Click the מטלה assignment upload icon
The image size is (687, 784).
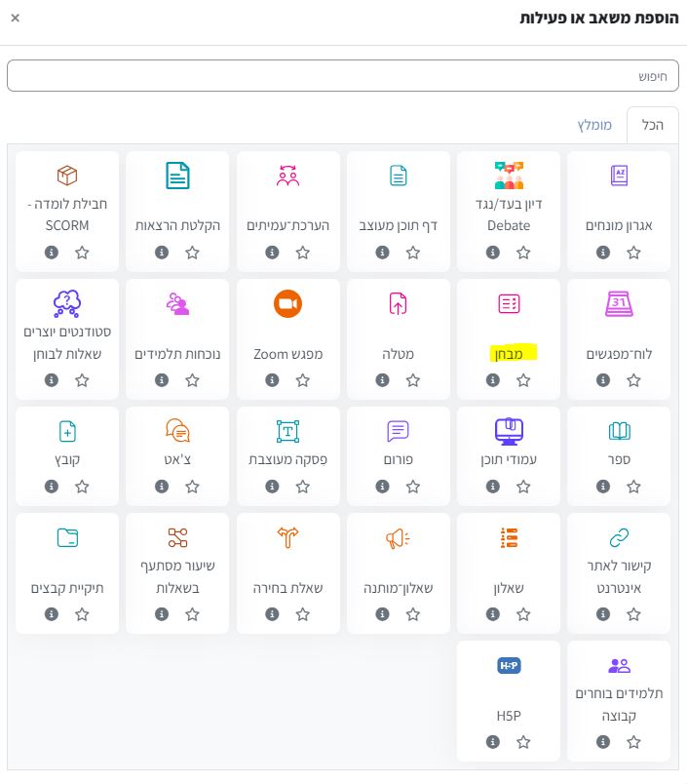398,304
